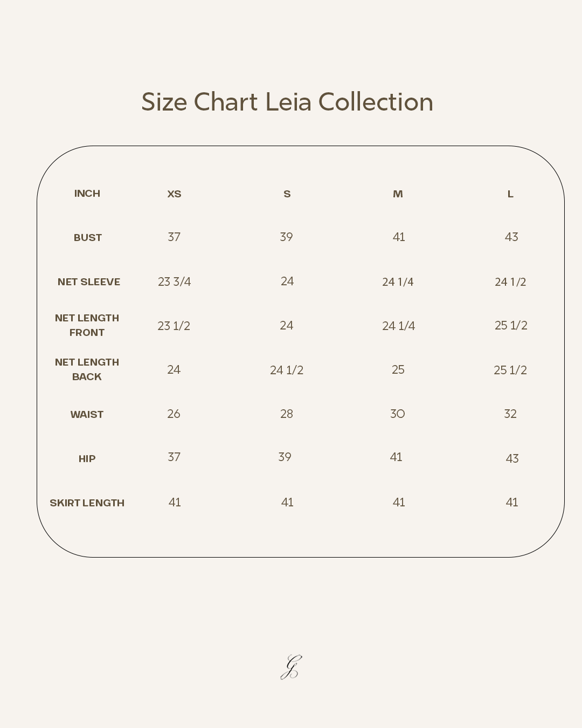Select the M column header
The height and width of the screenshot is (728, 582).
[x=398, y=194]
